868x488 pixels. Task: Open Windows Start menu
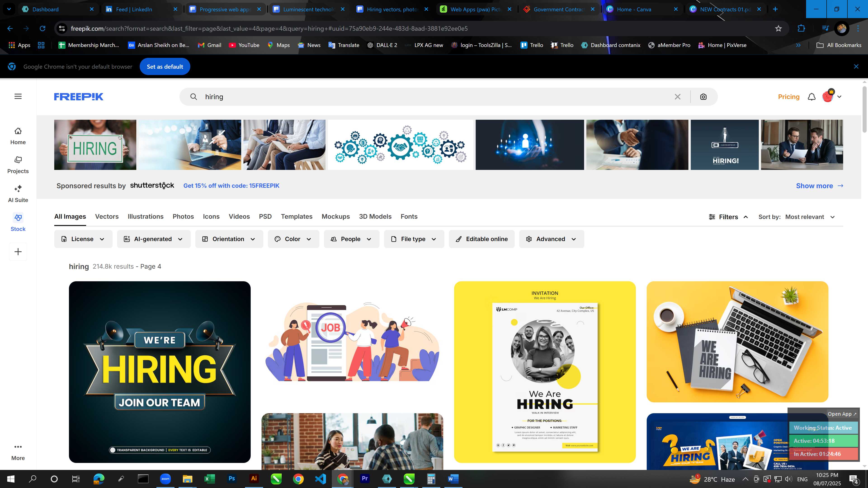[11, 479]
